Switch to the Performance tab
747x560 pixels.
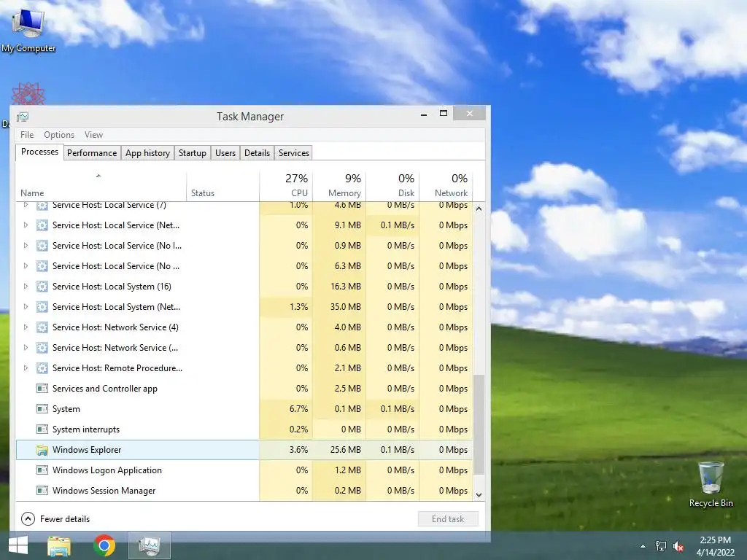pos(92,153)
